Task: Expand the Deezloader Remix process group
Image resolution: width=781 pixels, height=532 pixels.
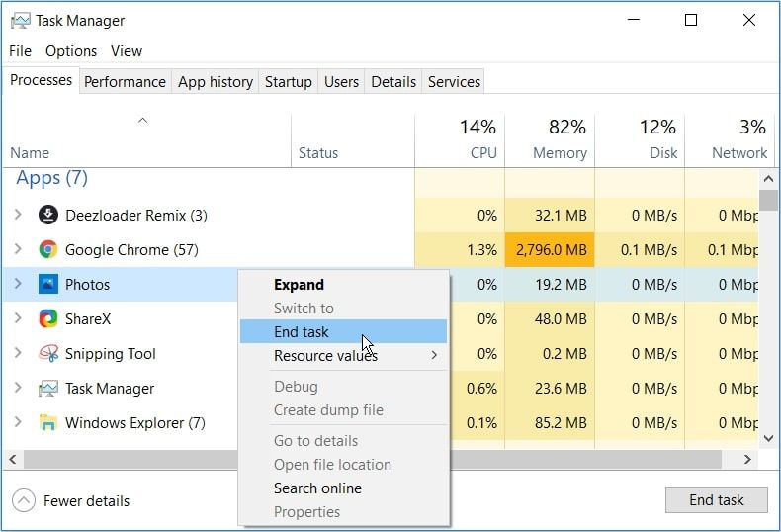Action: tap(18, 215)
